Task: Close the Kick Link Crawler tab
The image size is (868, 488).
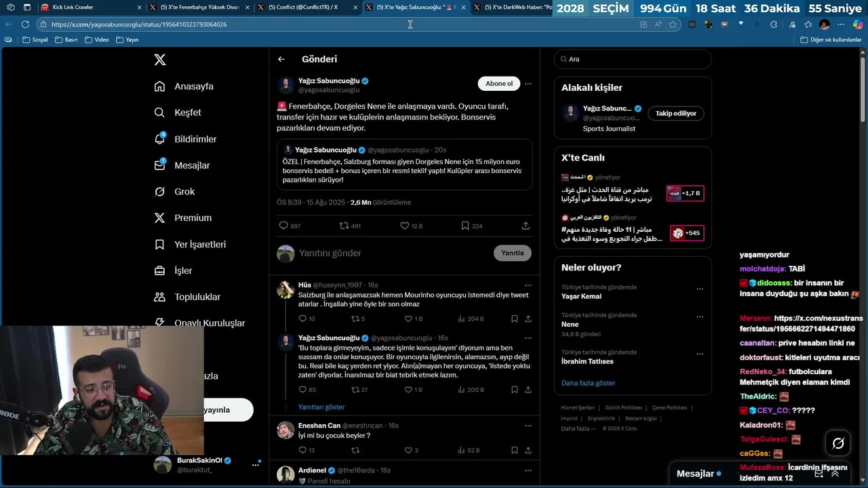Action: pyautogui.click(x=139, y=7)
